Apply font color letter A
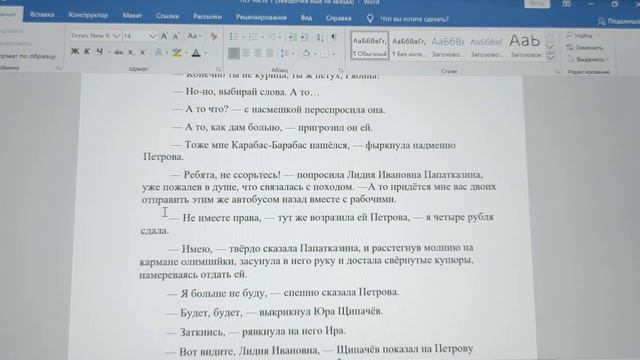The image size is (640, 360). 196,53
